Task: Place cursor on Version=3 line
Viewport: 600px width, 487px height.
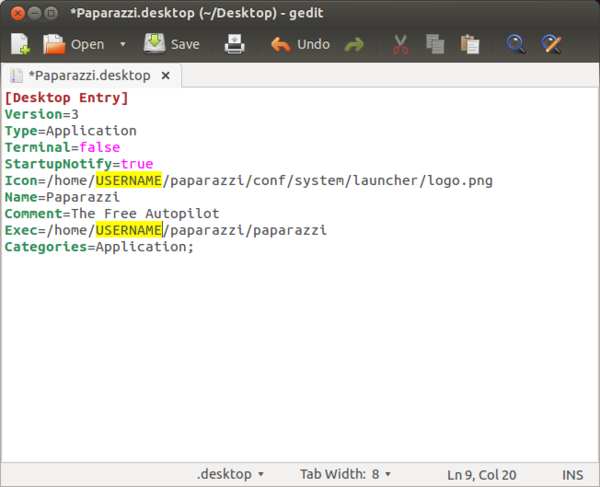Action: pos(42,114)
